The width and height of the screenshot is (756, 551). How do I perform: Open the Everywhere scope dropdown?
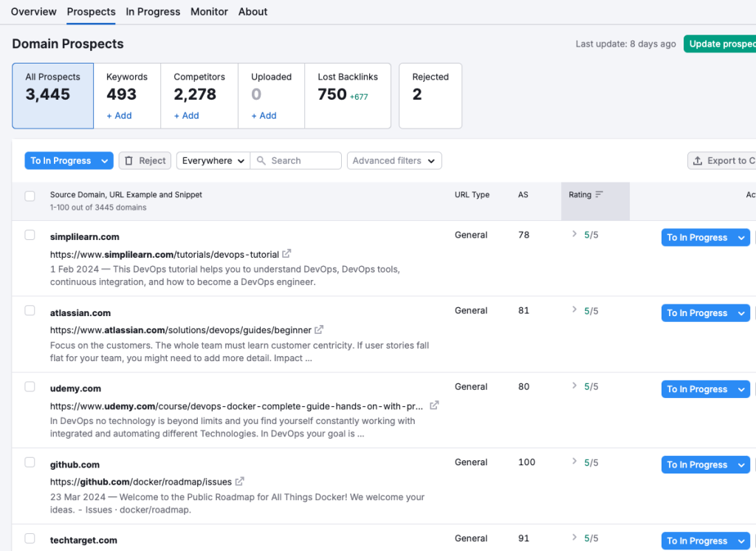(213, 160)
